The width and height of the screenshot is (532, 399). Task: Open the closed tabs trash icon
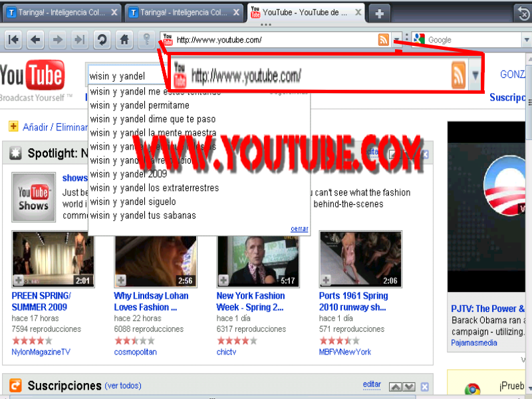pos(523,13)
